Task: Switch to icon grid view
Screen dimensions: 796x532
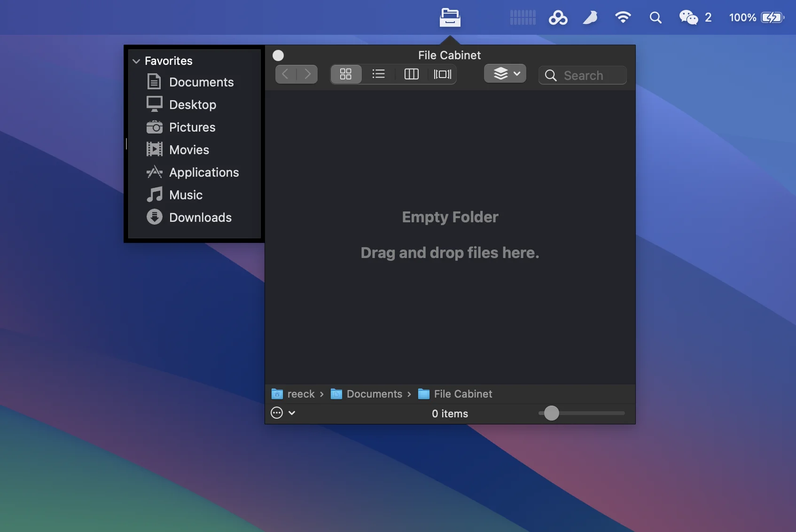Action: click(346, 74)
